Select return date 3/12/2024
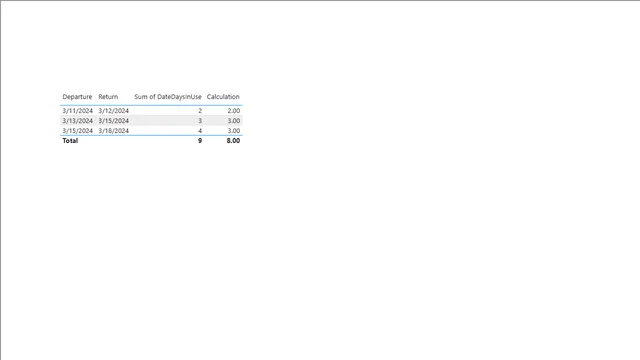Viewport: 640px width, 360px height. coord(113,111)
